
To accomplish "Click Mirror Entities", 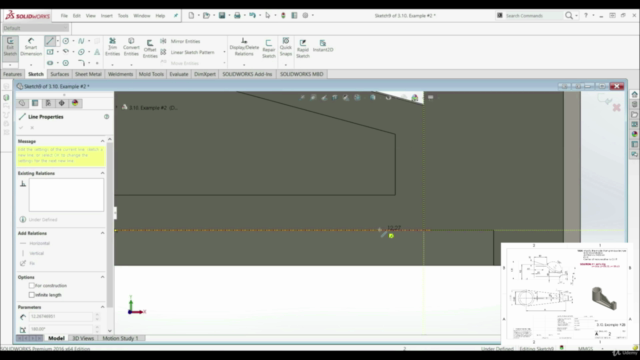I will pos(180,41).
